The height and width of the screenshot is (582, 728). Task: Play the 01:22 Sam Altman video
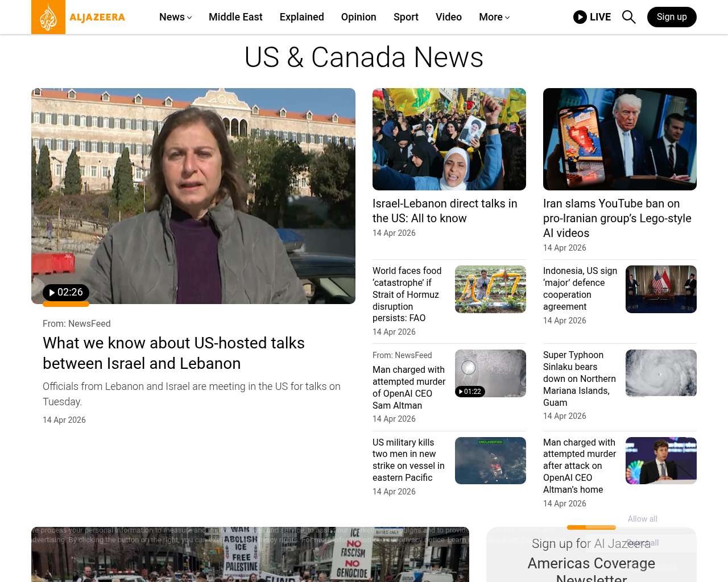[470, 392]
